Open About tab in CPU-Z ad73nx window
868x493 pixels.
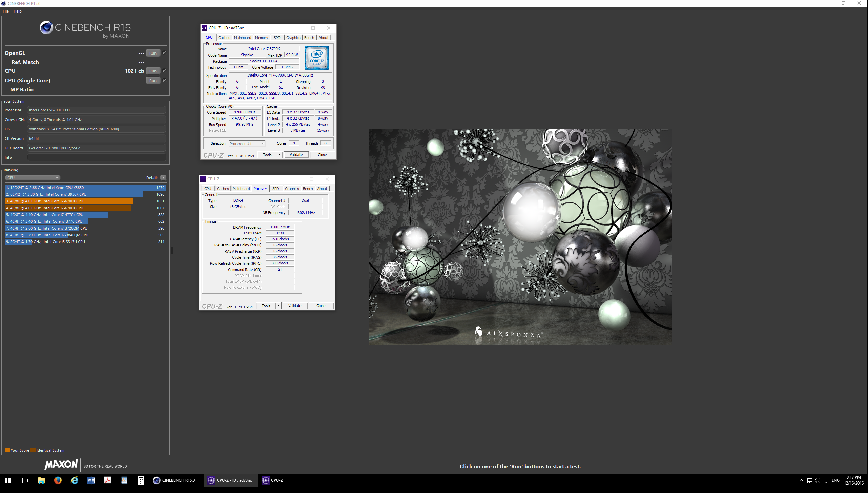(x=324, y=38)
